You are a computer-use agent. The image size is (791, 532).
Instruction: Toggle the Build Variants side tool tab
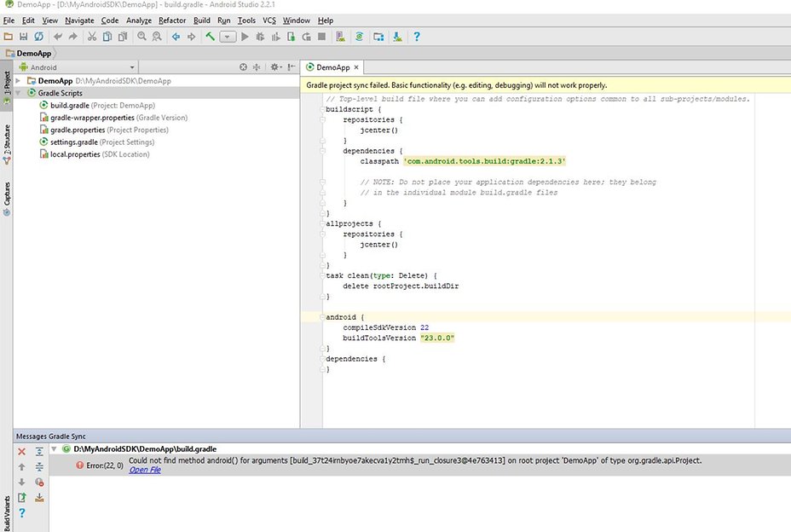[7, 513]
